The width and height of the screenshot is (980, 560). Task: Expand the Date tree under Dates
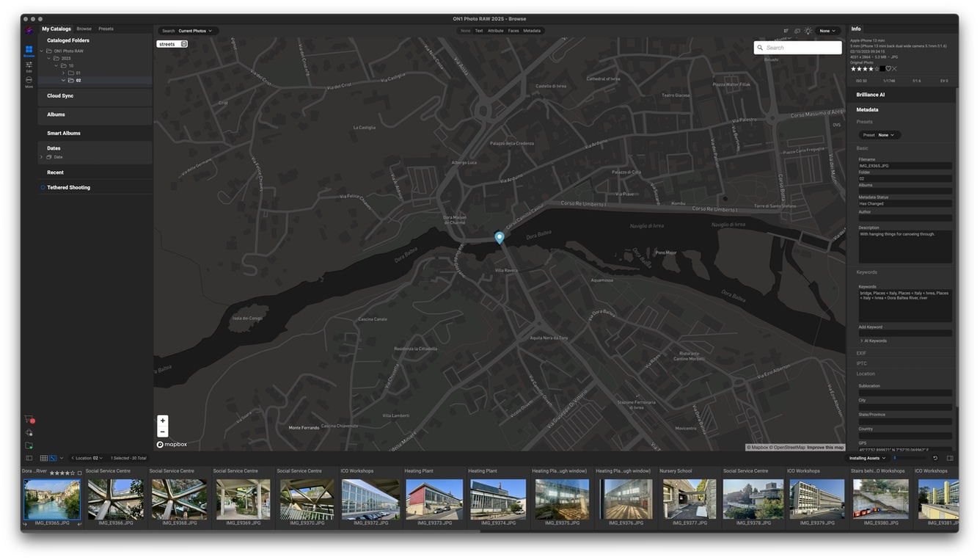42,157
